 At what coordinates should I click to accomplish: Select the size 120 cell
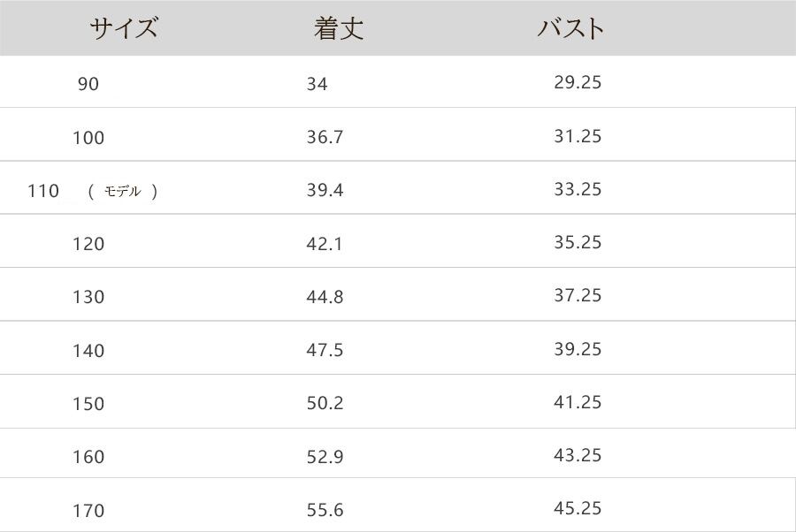(x=88, y=244)
